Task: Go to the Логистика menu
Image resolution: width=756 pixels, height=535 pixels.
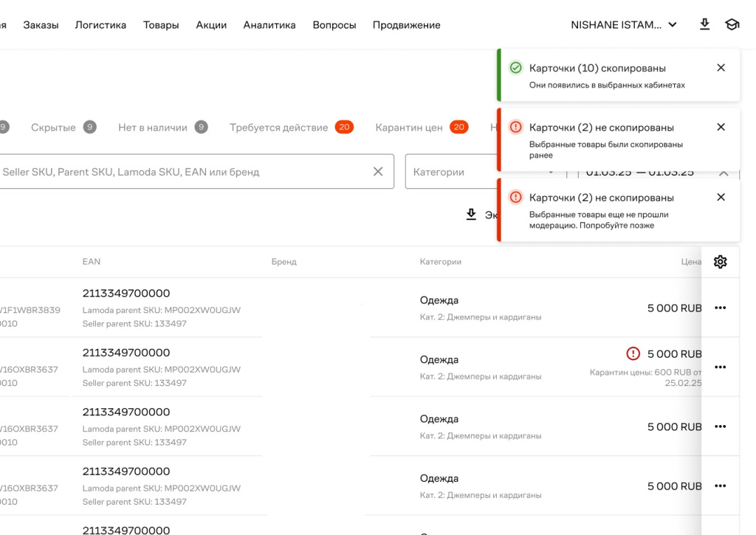Action: coord(100,25)
